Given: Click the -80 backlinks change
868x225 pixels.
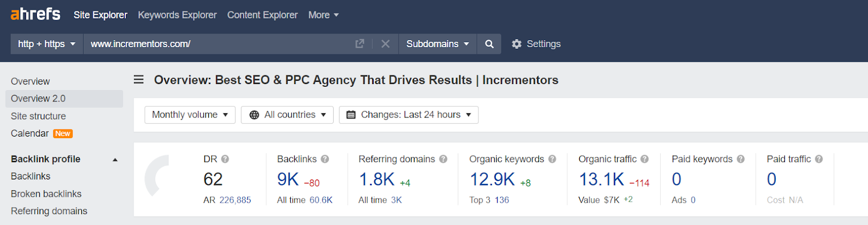Looking at the screenshot, I should pos(312,183).
